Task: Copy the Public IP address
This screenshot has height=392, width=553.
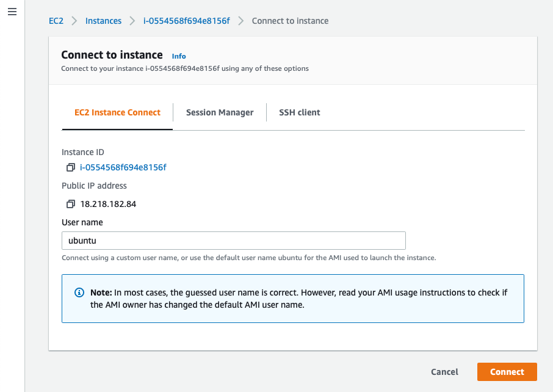Action: tap(71, 204)
